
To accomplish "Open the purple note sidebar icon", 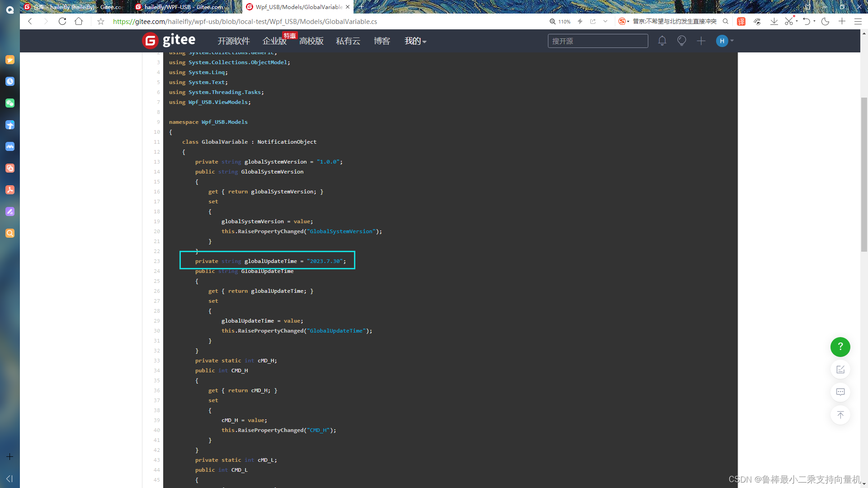I will pyautogui.click(x=10, y=211).
